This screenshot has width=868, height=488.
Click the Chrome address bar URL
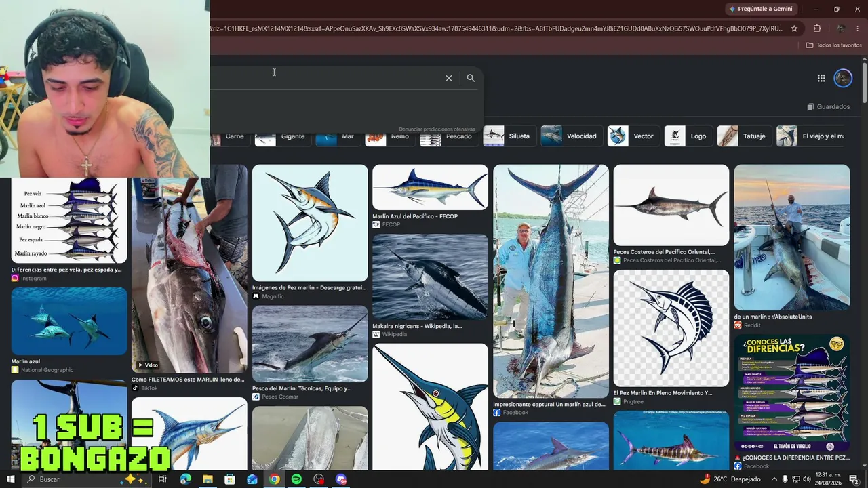(496, 28)
